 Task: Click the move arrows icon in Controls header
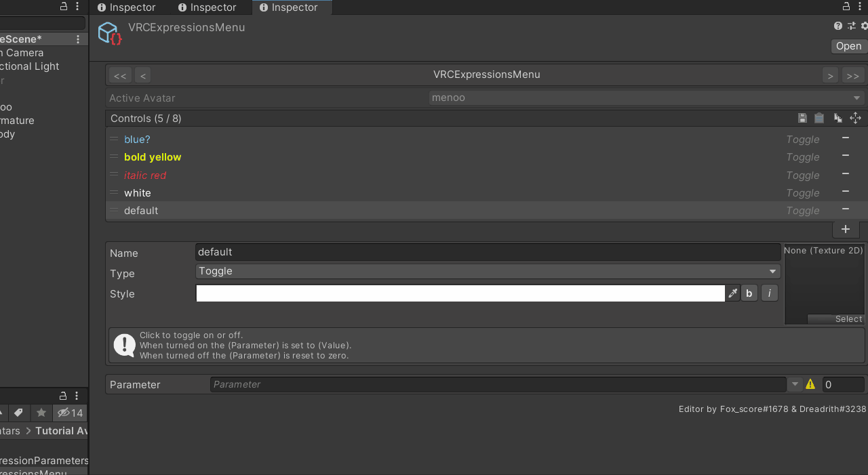click(x=855, y=118)
